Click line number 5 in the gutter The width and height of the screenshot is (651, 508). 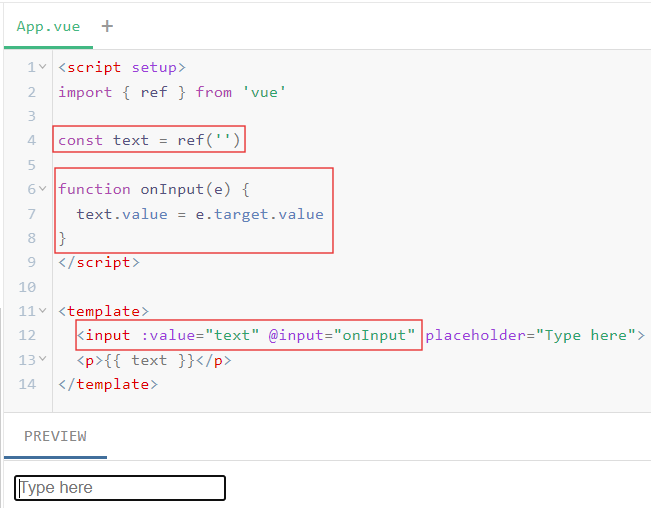click(x=32, y=165)
